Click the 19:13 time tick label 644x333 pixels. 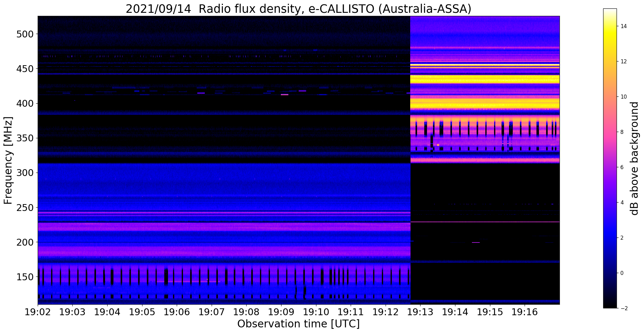click(x=421, y=311)
